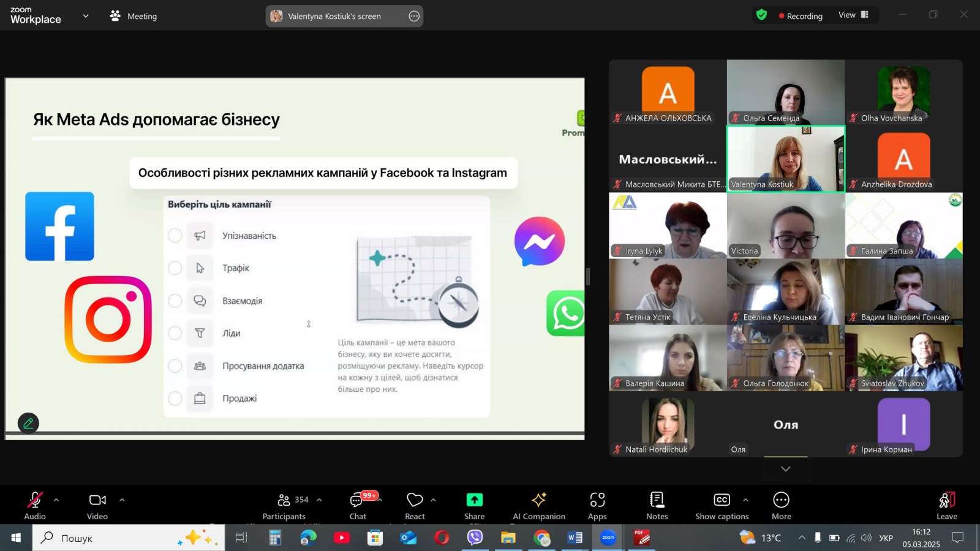This screenshot has width=980, height=551.
Task: Switch the УКР keyboard language indicator
Action: pyautogui.click(x=886, y=538)
